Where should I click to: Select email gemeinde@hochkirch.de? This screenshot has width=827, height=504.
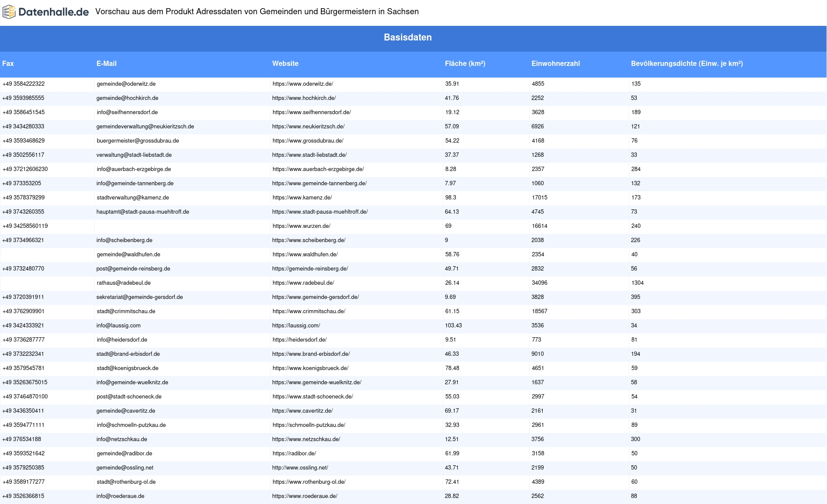[127, 98]
